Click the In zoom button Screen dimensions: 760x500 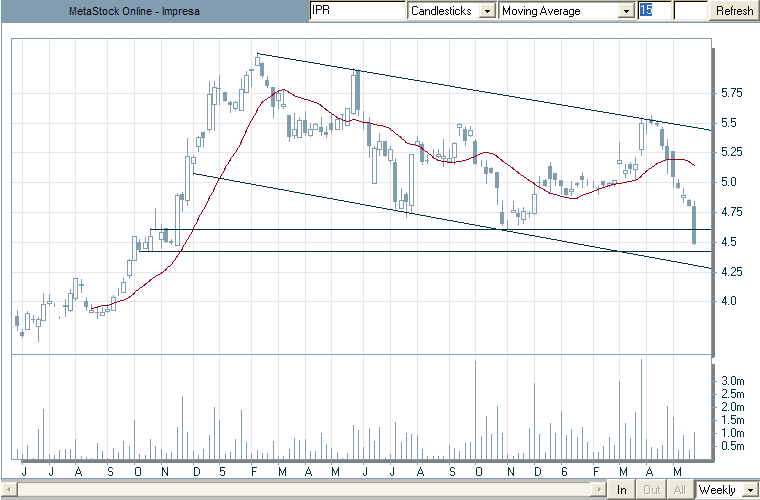click(621, 489)
